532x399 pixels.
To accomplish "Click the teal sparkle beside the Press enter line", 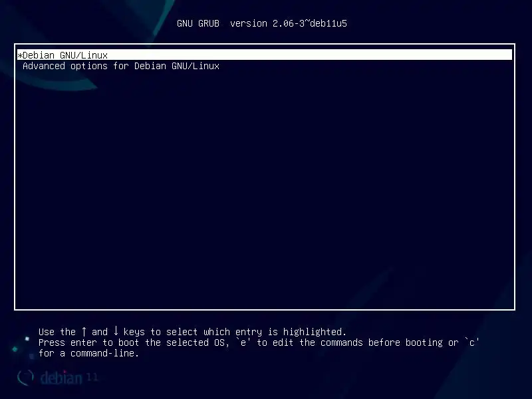I will pos(15,348).
